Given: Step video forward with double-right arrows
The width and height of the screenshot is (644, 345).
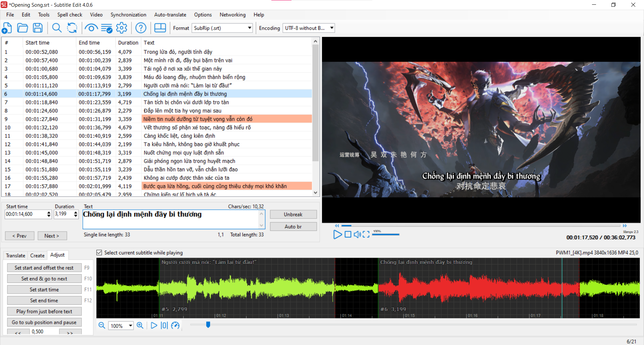Looking at the screenshot, I should point(625,226).
